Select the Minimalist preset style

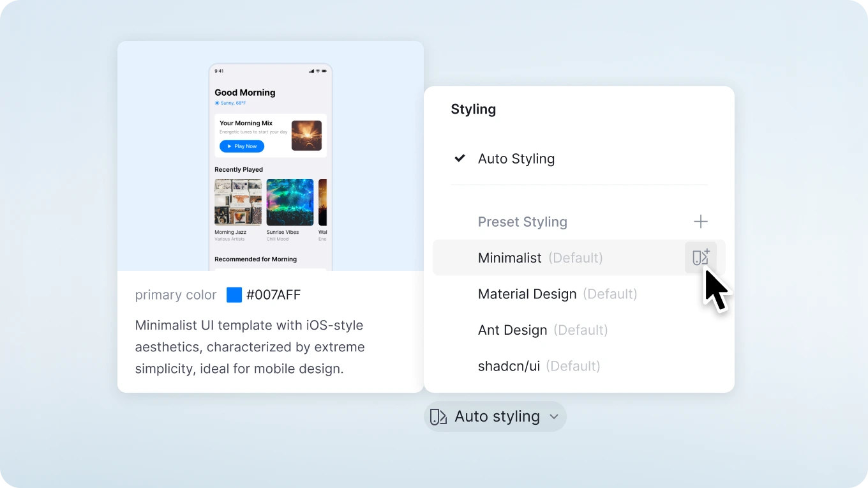(509, 258)
